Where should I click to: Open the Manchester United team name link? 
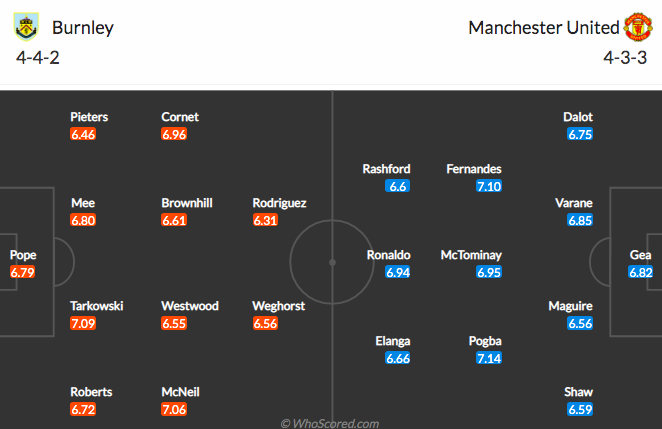(544, 28)
